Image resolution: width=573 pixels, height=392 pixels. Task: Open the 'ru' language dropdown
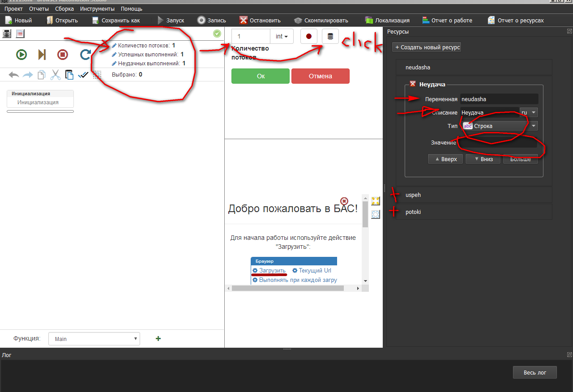(529, 112)
